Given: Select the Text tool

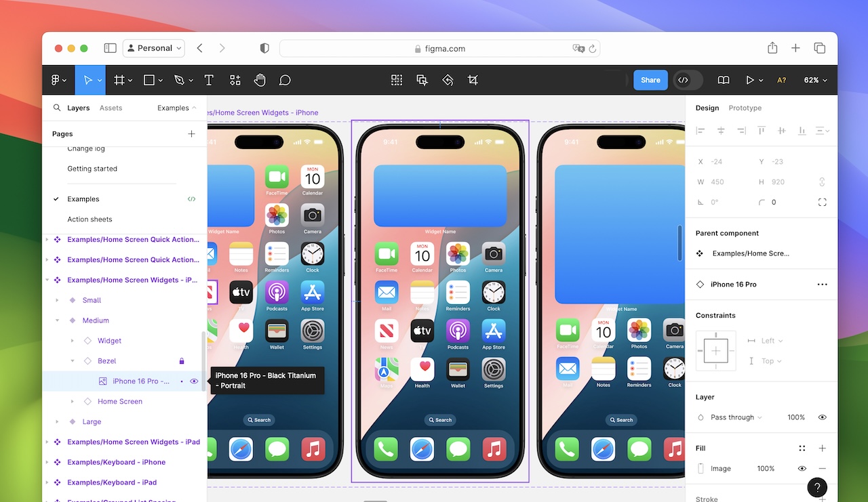Looking at the screenshot, I should point(209,80).
